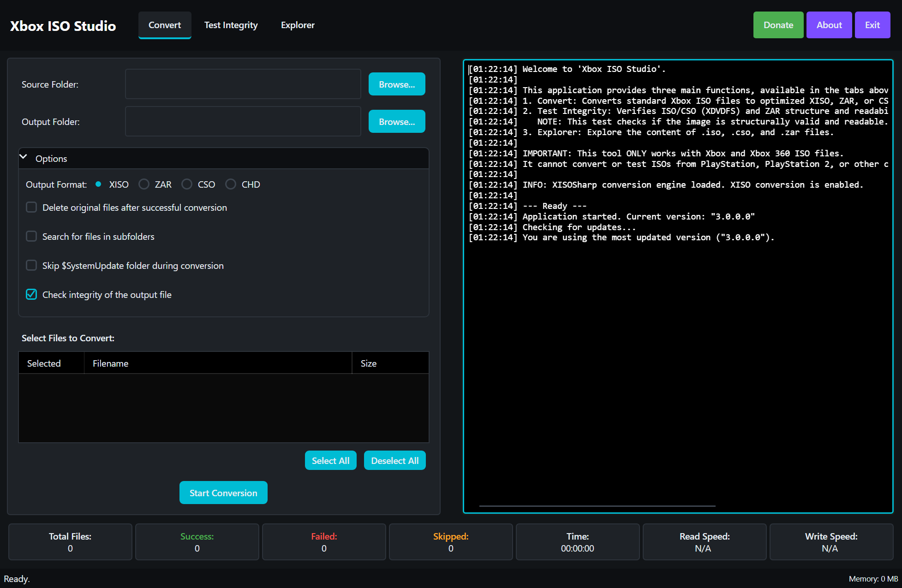
Task: Click the 'Output Format:' label
Action: (56, 184)
